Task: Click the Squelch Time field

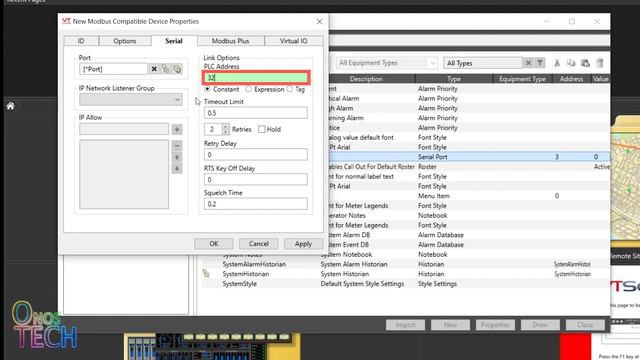Action: (x=256, y=204)
